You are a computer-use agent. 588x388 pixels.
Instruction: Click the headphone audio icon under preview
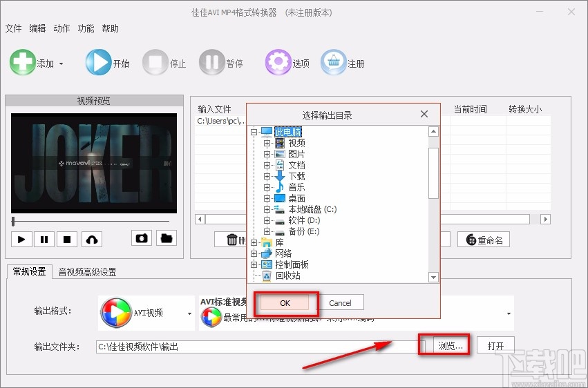click(x=91, y=240)
